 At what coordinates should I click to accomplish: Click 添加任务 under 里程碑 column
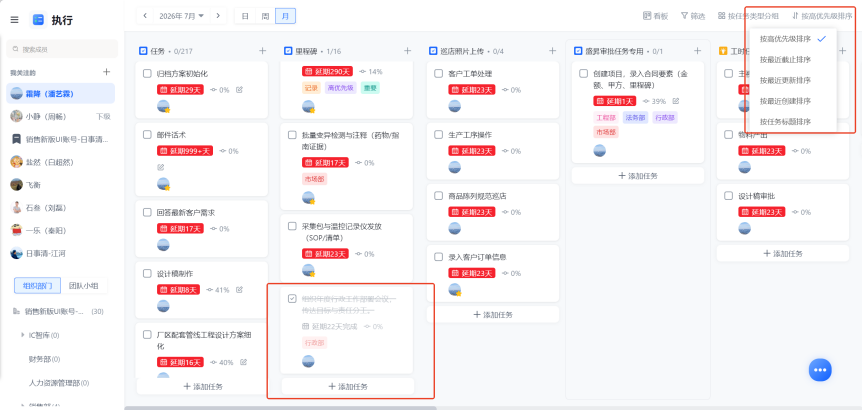pyautogui.click(x=347, y=386)
